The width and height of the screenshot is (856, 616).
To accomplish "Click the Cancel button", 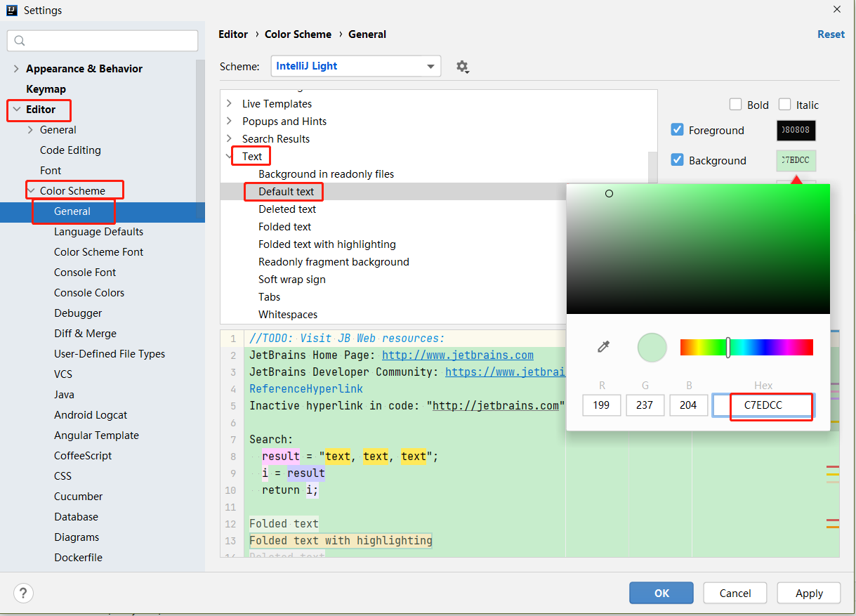I will (735, 593).
